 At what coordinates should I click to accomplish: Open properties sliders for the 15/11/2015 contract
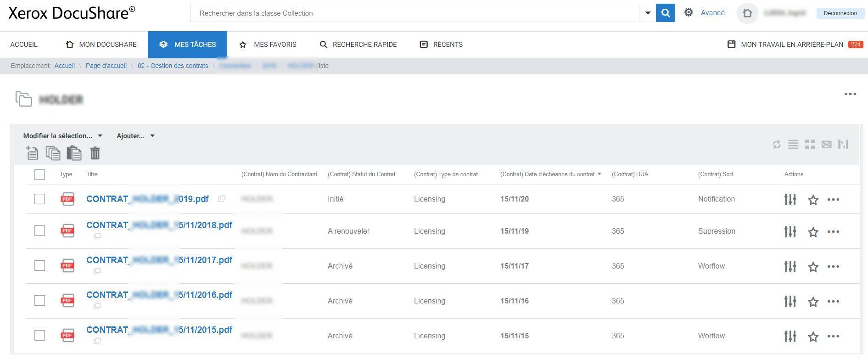(x=790, y=336)
